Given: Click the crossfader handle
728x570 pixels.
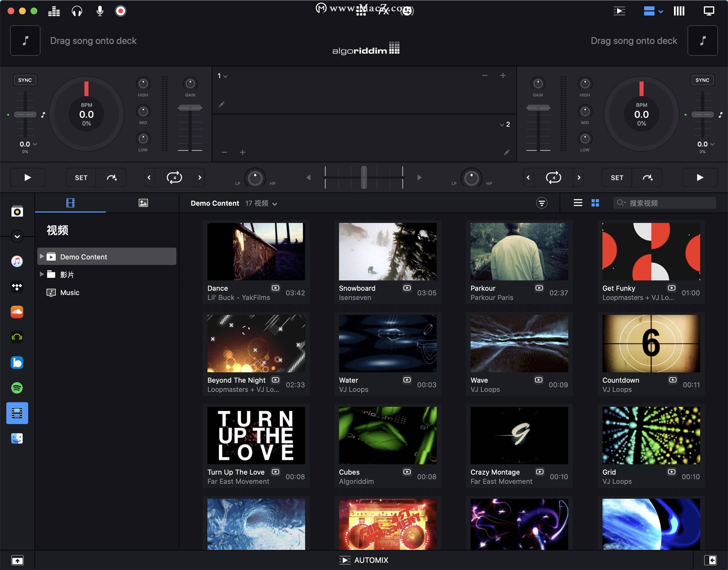Looking at the screenshot, I should [364, 177].
